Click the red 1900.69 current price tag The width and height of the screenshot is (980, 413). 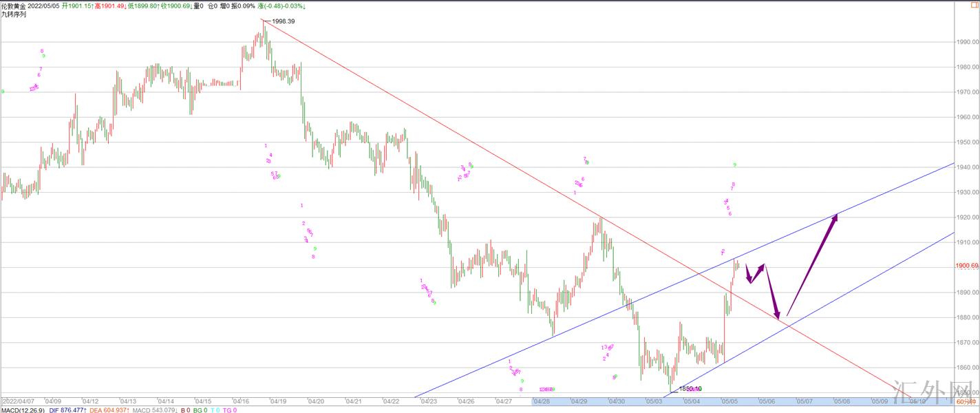(966, 266)
